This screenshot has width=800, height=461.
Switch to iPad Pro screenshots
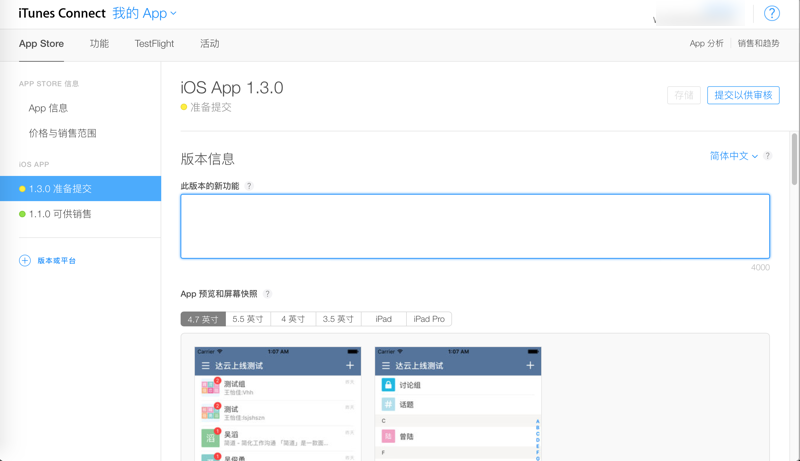tap(429, 319)
